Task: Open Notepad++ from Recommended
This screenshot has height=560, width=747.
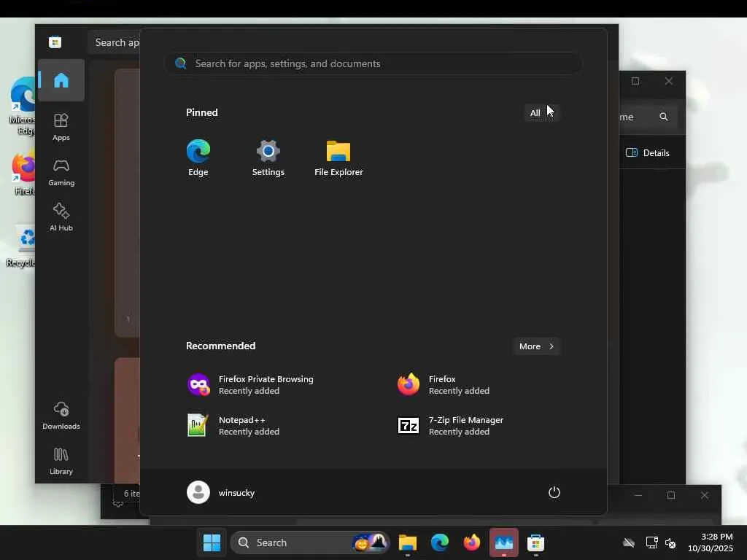Action: click(x=233, y=426)
